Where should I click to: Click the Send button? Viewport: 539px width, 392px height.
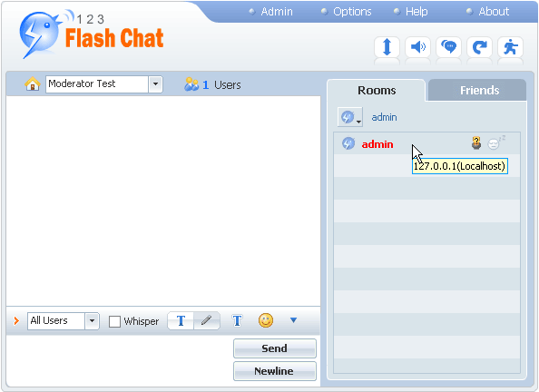[275, 348]
